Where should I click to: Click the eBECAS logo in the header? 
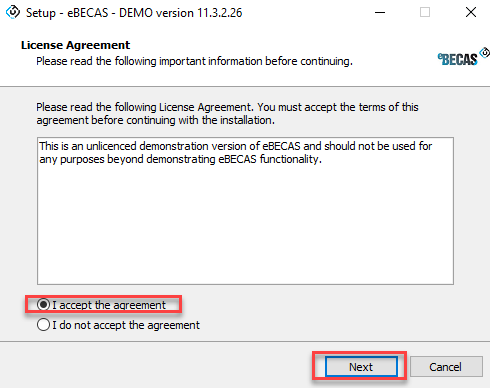click(x=457, y=60)
